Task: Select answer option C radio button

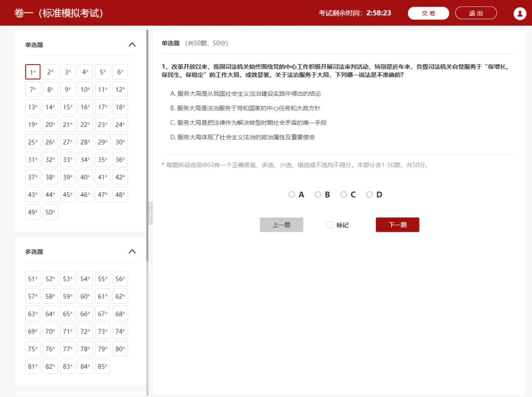Action: 344,195
